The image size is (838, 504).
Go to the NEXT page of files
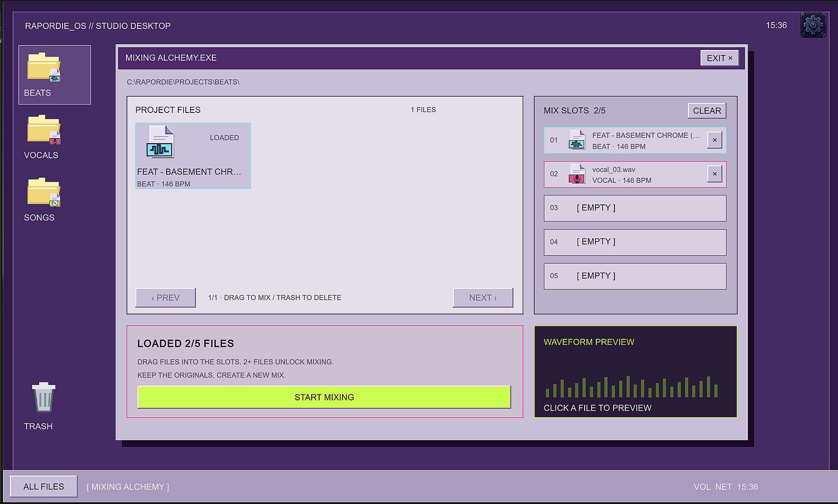pyautogui.click(x=483, y=298)
